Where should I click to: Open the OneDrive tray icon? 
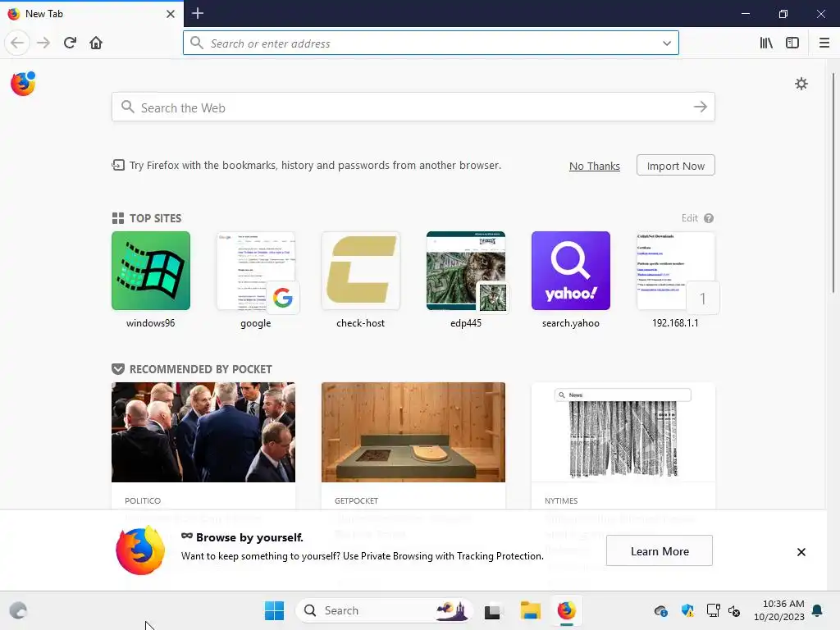pos(661,610)
